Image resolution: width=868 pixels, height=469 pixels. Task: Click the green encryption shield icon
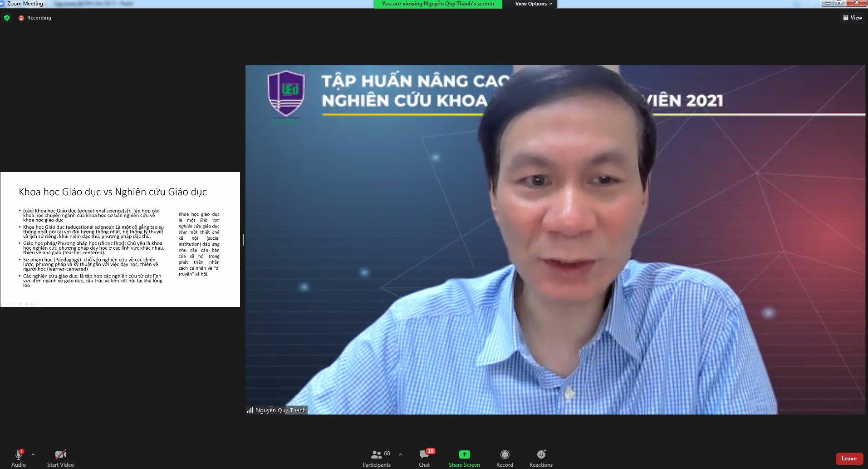pos(7,18)
